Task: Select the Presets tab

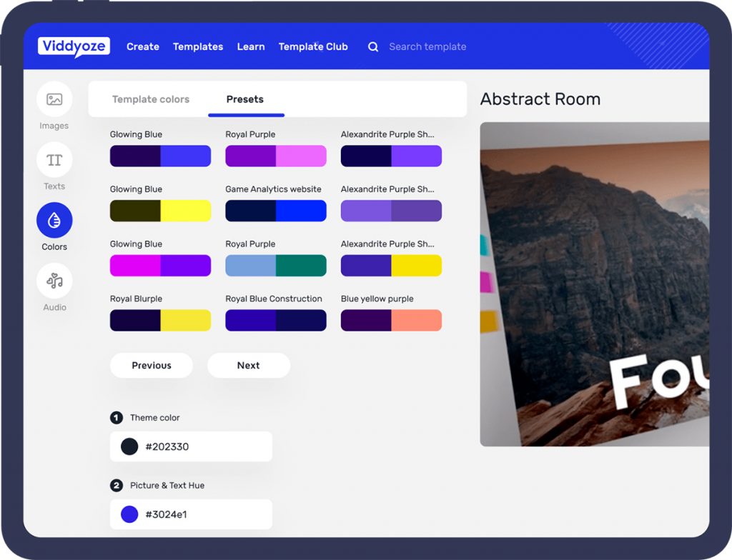Action: pyautogui.click(x=246, y=99)
